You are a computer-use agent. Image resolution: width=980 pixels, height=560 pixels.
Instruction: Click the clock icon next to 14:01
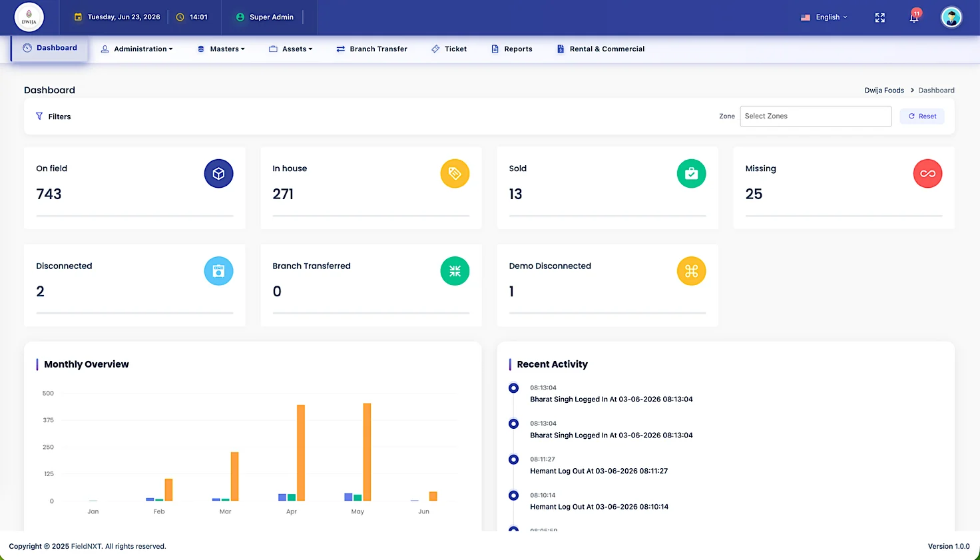coord(180,17)
